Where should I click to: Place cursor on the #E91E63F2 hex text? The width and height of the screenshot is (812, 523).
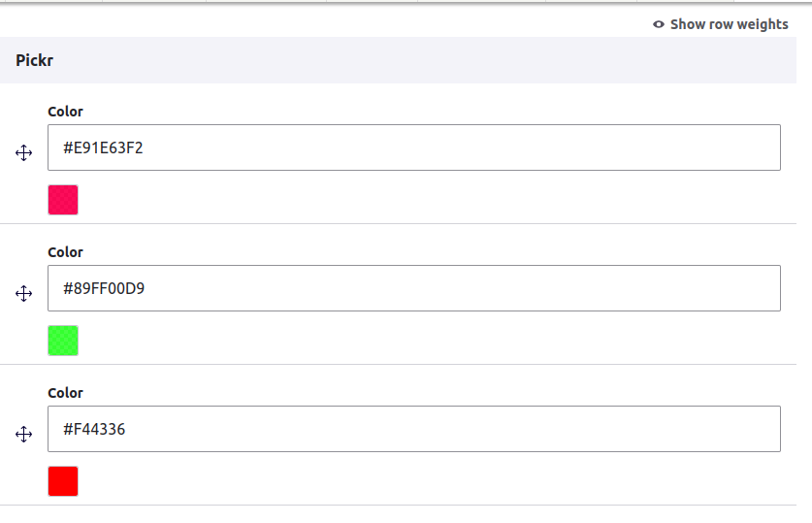103,148
